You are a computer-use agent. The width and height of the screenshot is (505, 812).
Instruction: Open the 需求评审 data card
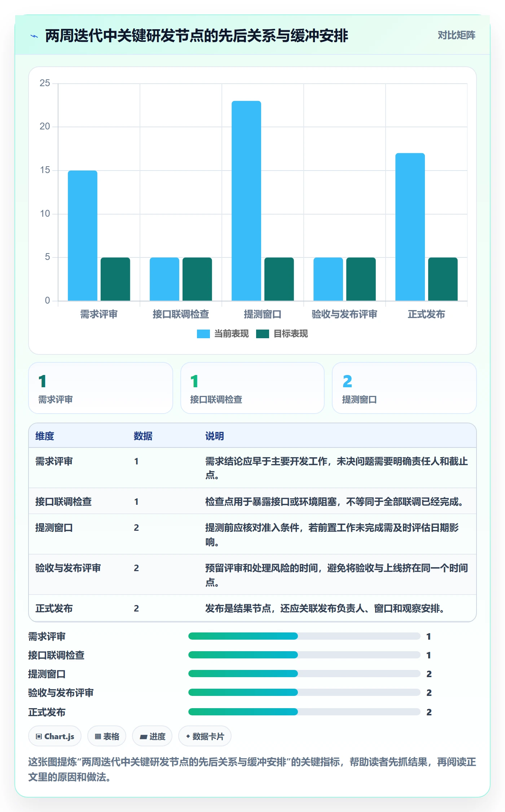click(101, 388)
